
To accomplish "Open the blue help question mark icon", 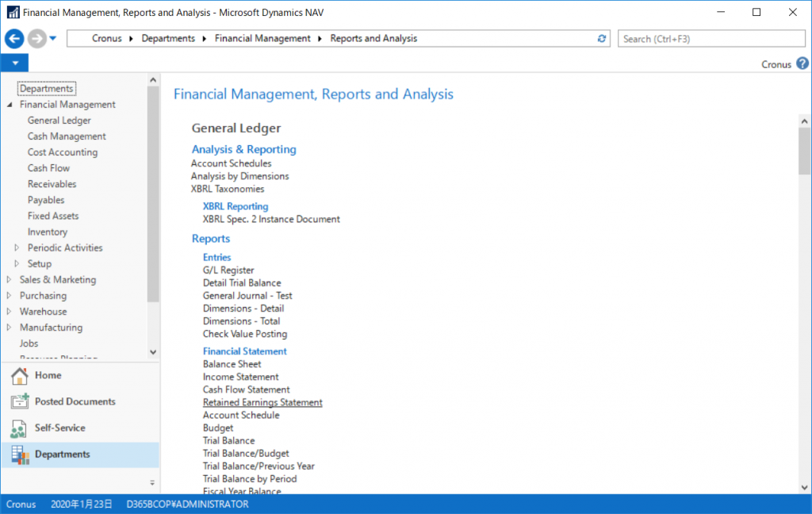I will 802,63.
